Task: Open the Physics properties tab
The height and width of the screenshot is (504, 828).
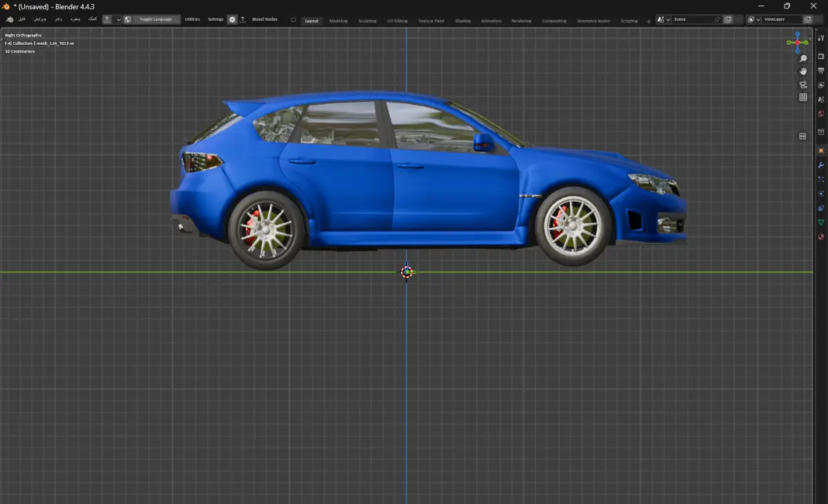Action: [x=821, y=193]
